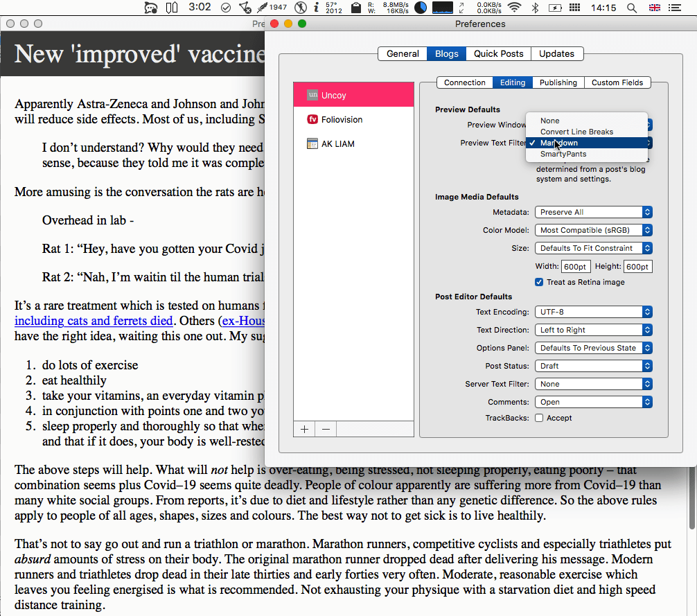
Task: Click the quill feather icon in the menu bar
Action: click(x=263, y=7)
